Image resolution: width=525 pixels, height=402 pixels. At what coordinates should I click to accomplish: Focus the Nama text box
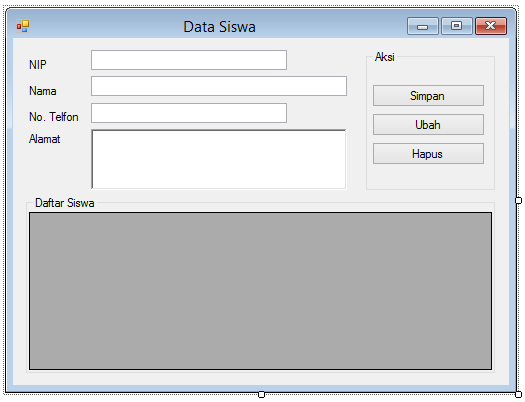point(219,86)
